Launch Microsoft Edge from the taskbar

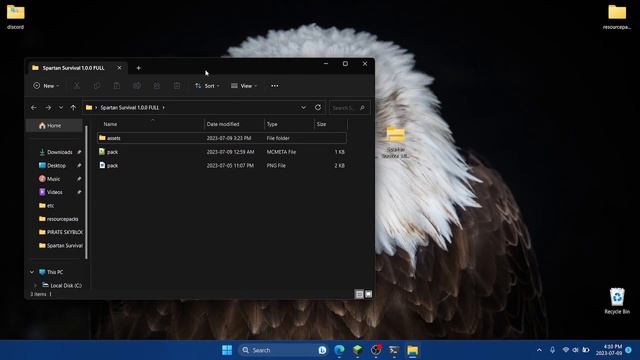click(x=339, y=350)
